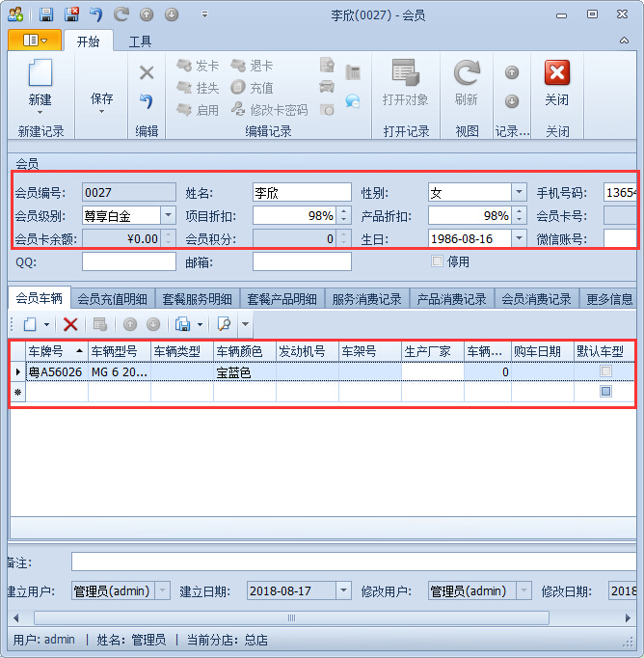Click the print icon in vehicle grid toolbar

pos(182,325)
